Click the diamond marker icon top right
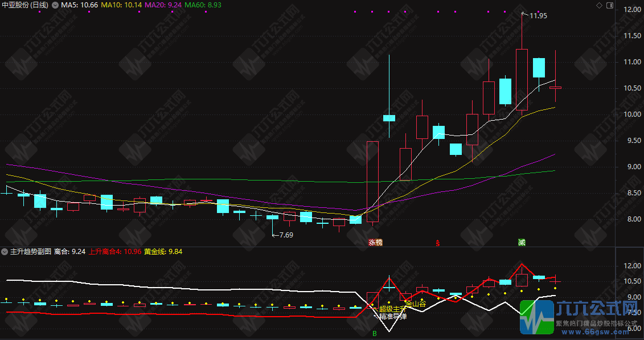The width and height of the screenshot is (644, 340). (x=598, y=5)
